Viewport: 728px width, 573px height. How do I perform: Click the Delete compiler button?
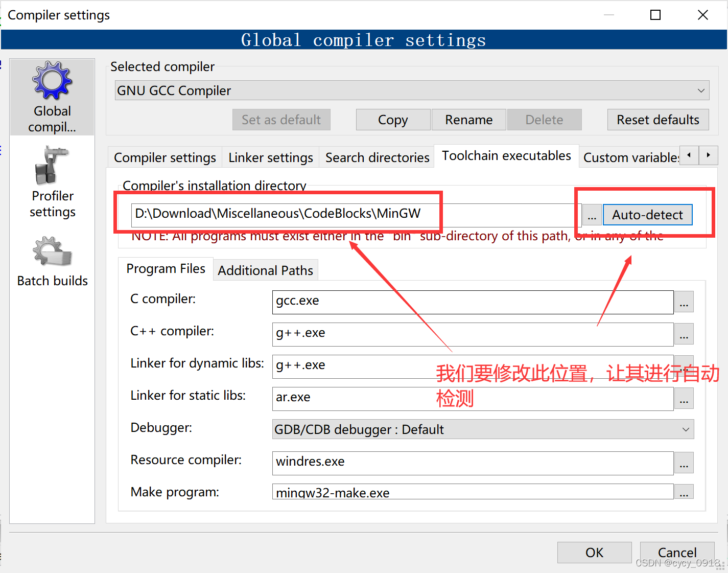(544, 120)
